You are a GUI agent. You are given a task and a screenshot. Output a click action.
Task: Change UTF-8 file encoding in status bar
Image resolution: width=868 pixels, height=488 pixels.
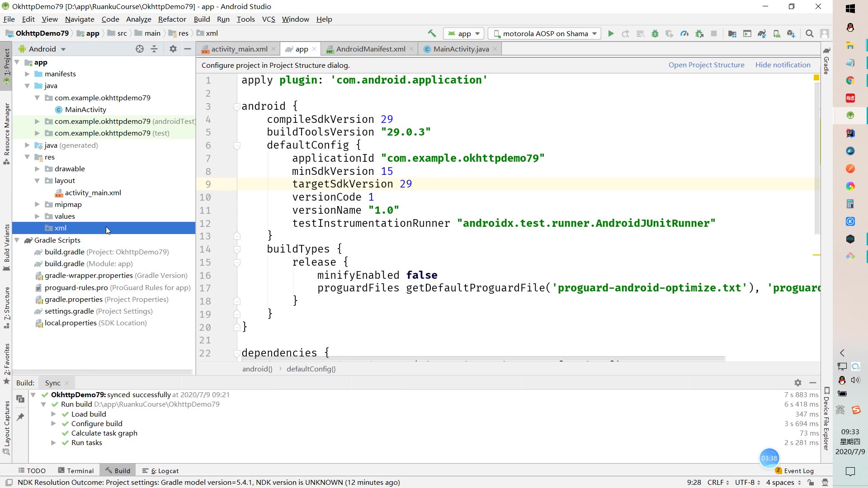pos(747,483)
